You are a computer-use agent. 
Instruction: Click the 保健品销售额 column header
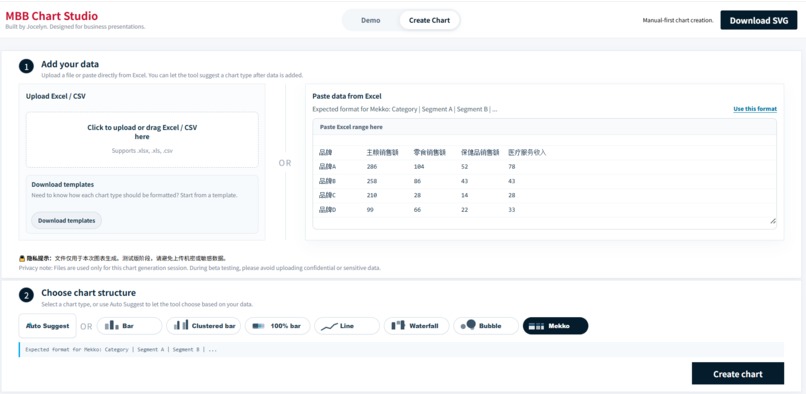click(480, 153)
